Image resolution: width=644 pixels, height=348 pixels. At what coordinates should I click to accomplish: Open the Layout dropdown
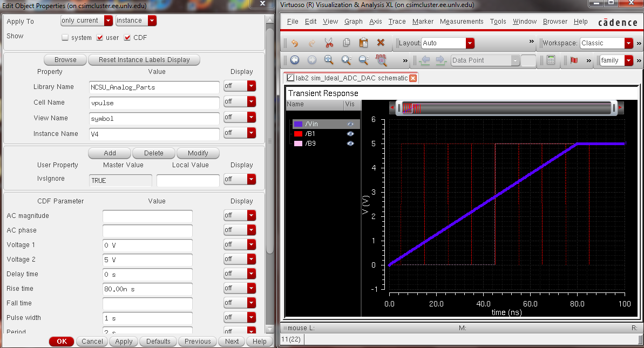470,43
